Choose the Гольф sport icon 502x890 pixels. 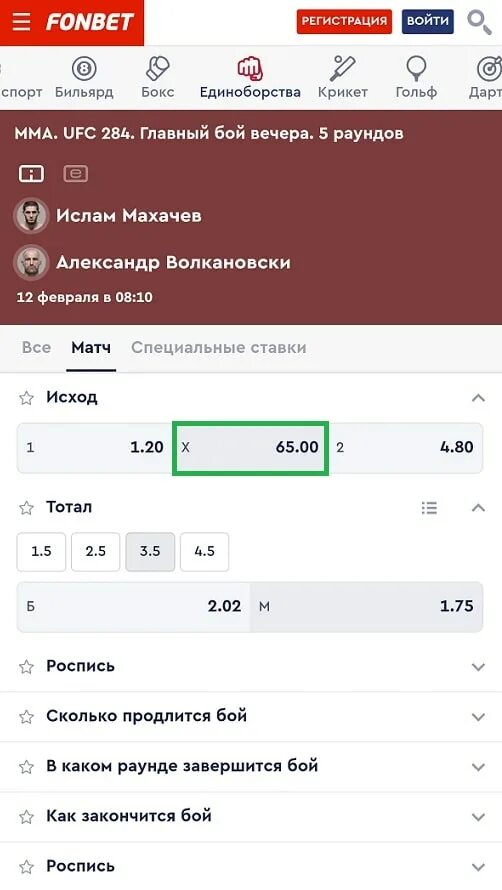(x=416, y=69)
